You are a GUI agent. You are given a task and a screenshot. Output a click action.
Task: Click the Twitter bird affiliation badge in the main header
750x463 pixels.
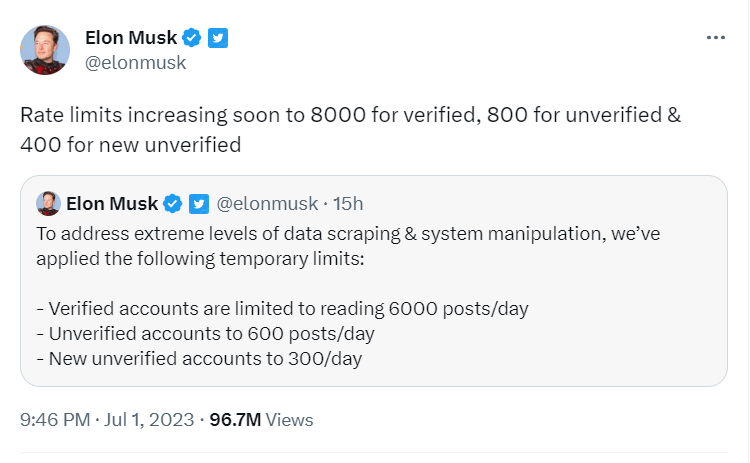(219, 38)
